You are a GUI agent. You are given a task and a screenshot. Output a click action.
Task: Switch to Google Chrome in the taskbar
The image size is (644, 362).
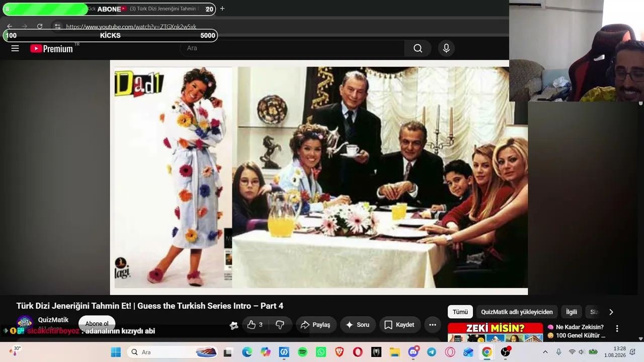point(487,352)
